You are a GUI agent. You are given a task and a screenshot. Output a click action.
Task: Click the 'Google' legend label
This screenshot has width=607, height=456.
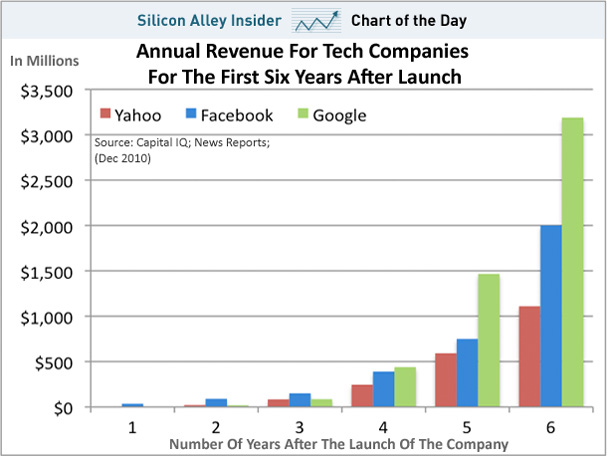[339, 116]
